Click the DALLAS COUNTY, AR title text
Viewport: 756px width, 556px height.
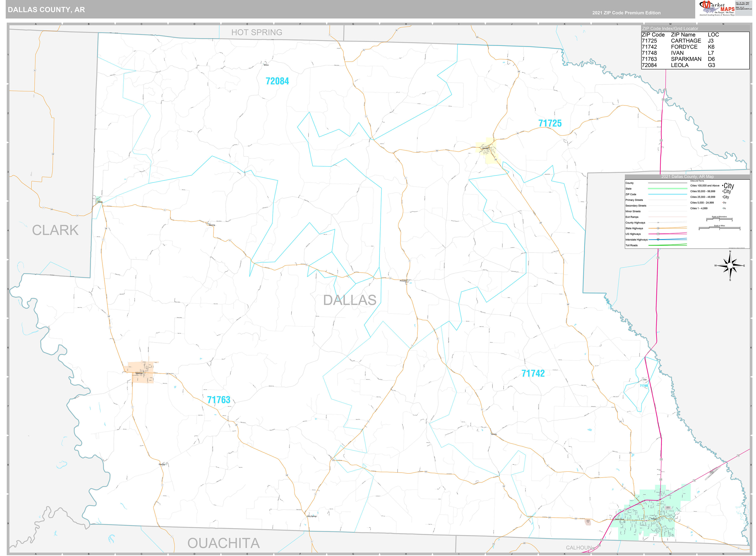(46, 10)
